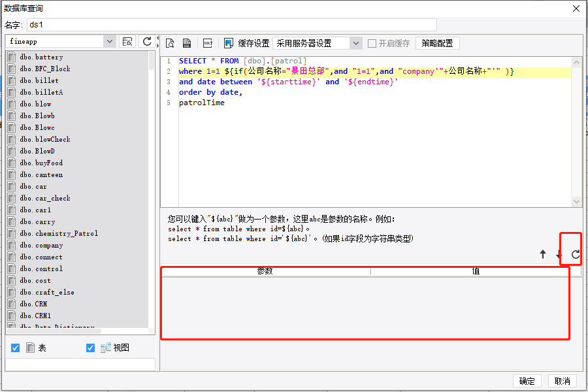
Task: Select dbo.billetA in the table list
Action: (41, 92)
